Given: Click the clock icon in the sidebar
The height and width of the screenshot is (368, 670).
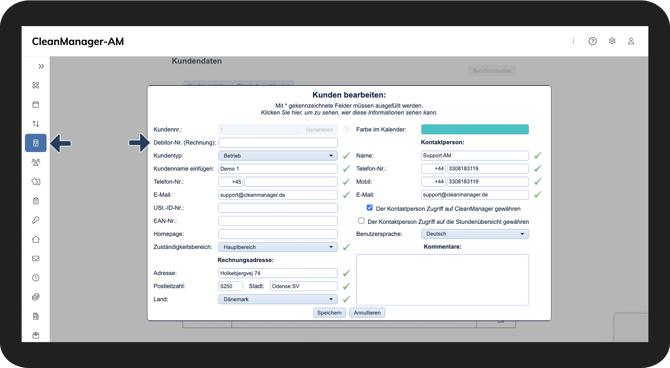Looking at the screenshot, I should click(36, 278).
